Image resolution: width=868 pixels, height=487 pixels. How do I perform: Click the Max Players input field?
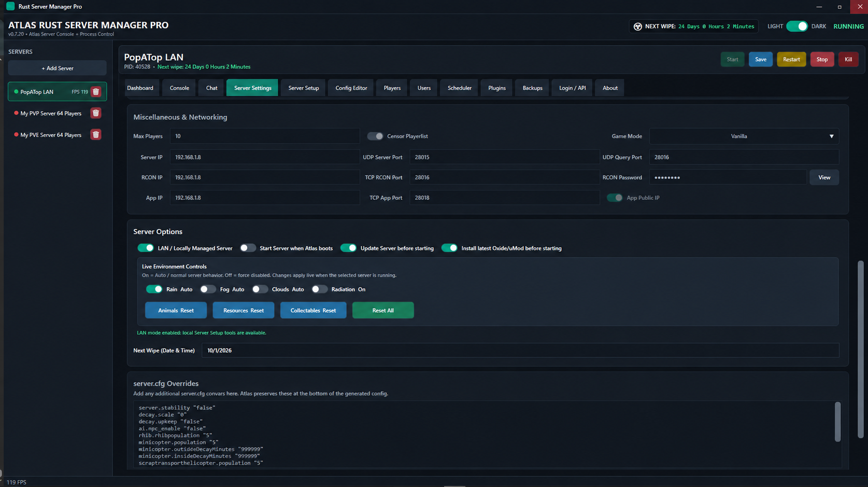coord(265,136)
